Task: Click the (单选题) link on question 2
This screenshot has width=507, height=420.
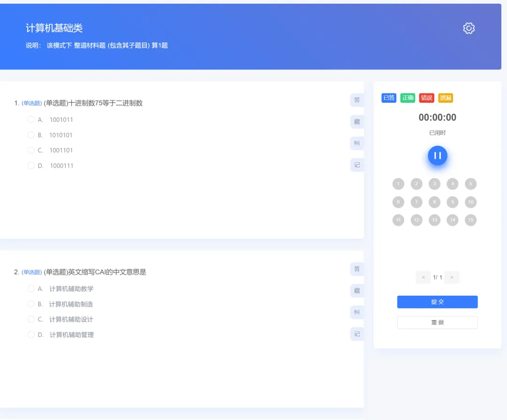Action: click(32, 272)
